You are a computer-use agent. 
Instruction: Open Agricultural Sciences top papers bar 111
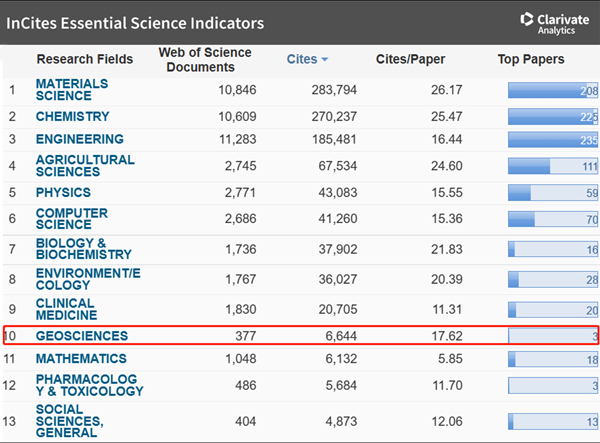[x=552, y=166]
